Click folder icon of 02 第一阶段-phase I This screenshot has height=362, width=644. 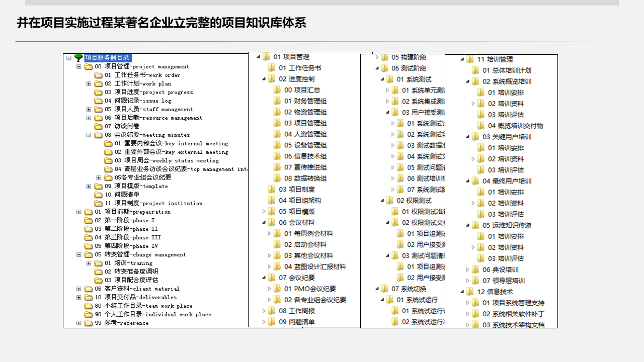pyautogui.click(x=89, y=220)
